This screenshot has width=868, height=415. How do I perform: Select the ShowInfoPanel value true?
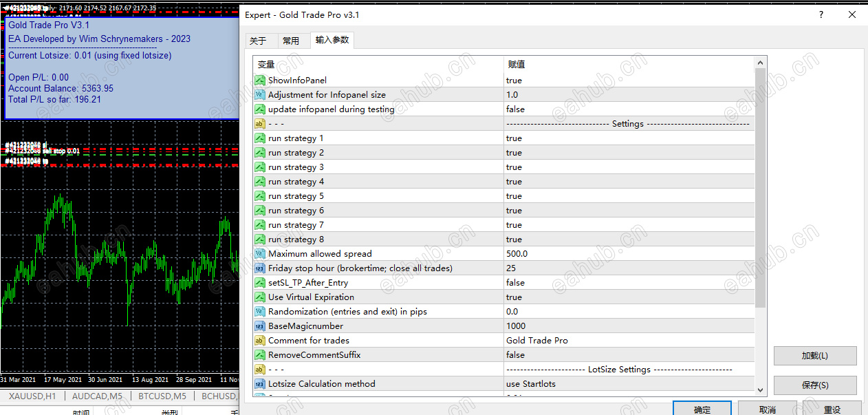tap(514, 81)
